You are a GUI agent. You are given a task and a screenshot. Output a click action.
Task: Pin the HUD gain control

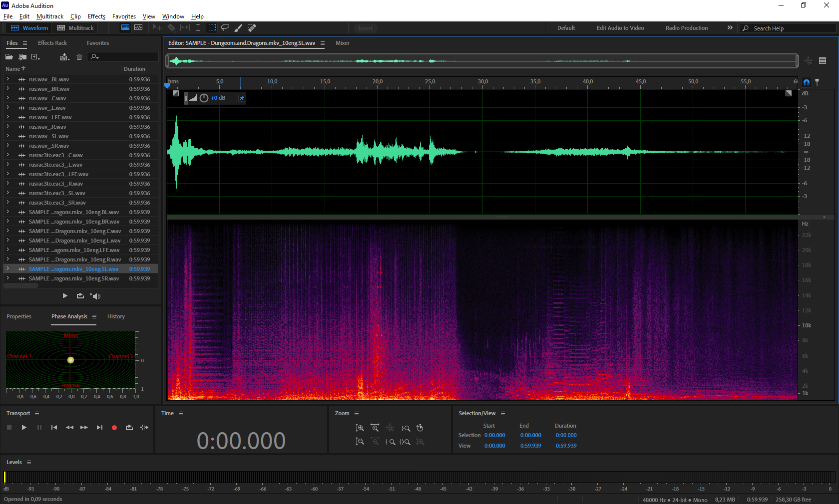[242, 98]
